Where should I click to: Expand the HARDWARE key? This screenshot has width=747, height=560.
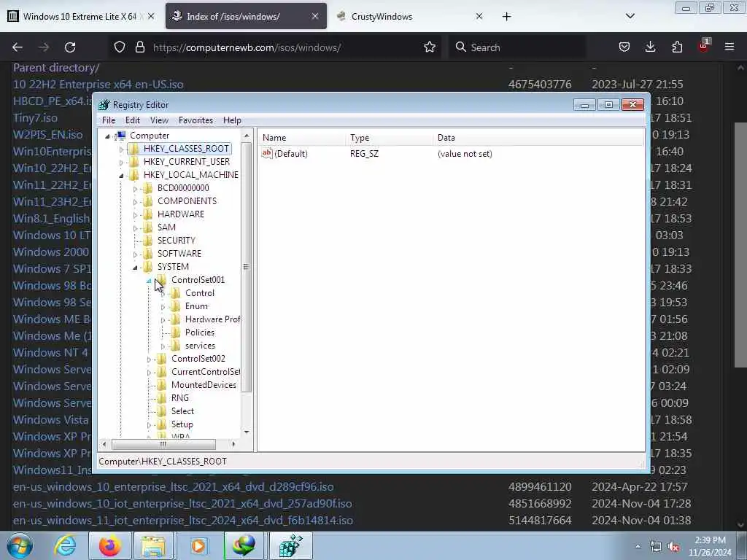(135, 215)
